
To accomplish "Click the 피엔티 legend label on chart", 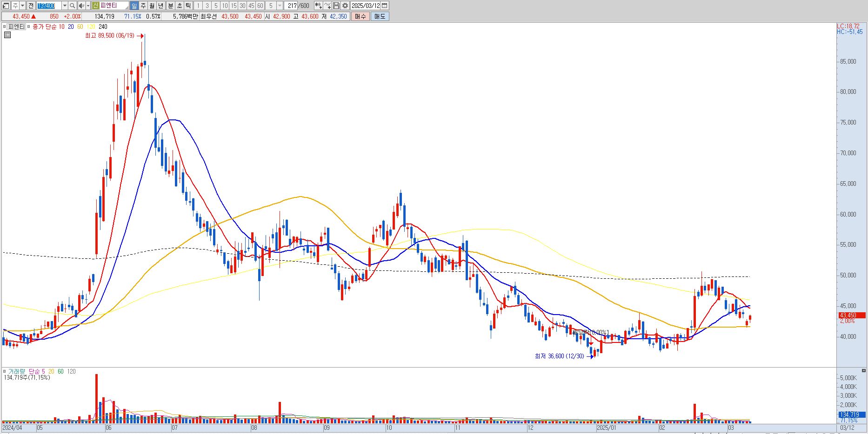I will coord(16,26).
